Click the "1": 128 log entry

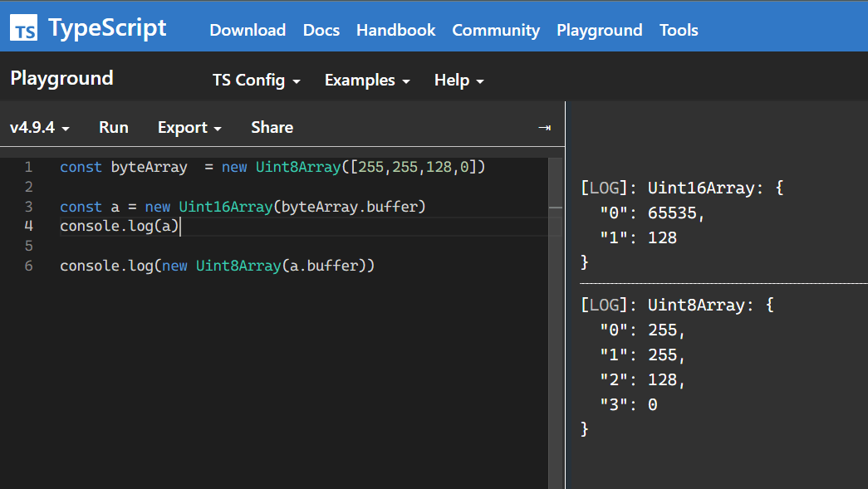click(x=638, y=238)
